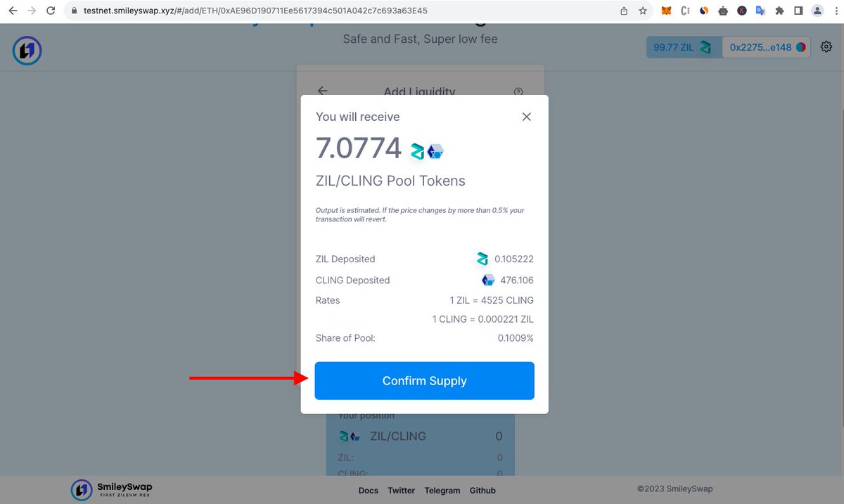Click the SmileySwap footer logo

(x=113, y=490)
